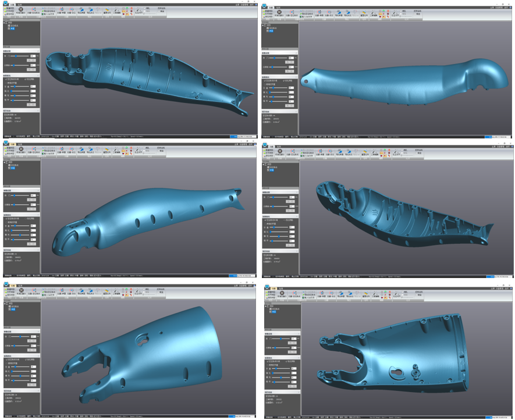Collapse the project tree root in top-left window
This screenshot has height=420, width=515.
click(5, 23)
